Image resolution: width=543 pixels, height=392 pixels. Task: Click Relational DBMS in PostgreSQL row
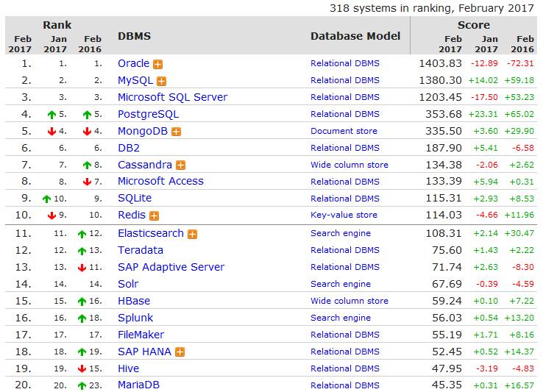345,114
